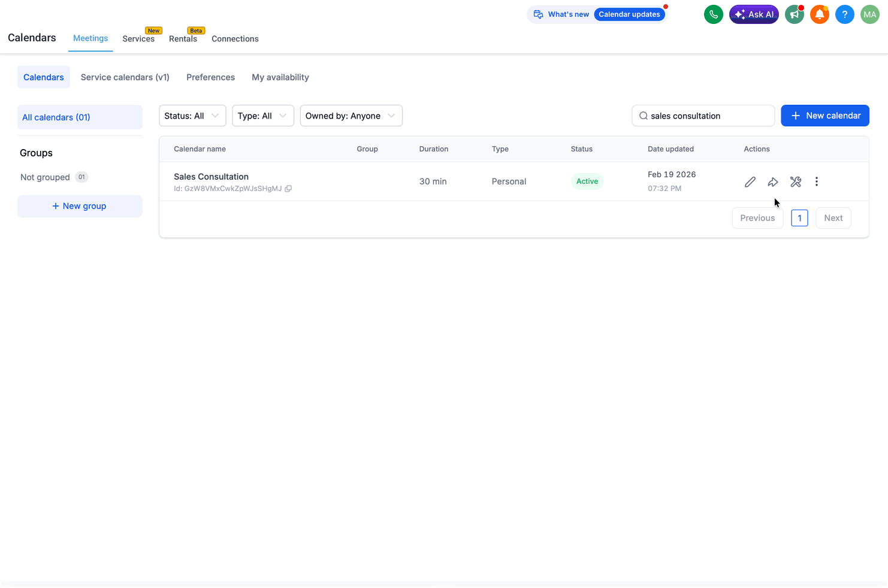Screen dimensions: 888x588
Task: Open the Type: All filter dropdown
Action: (263, 116)
